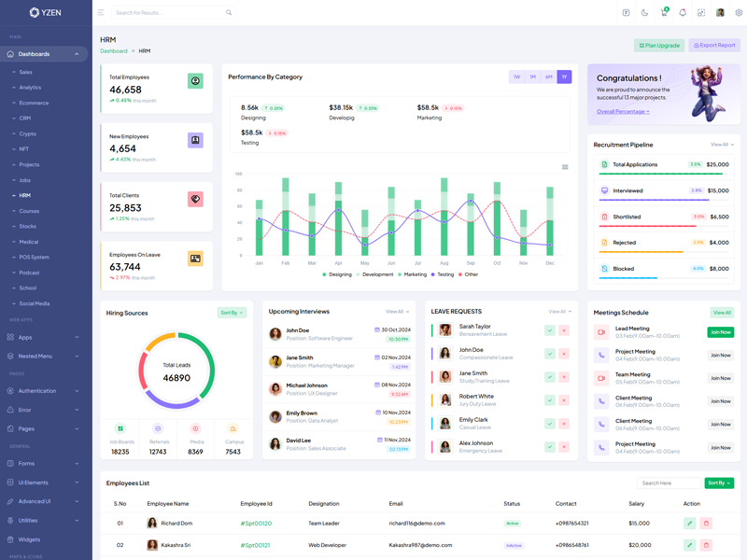
Task: Click the Plan Upgrade button
Action: click(x=659, y=45)
